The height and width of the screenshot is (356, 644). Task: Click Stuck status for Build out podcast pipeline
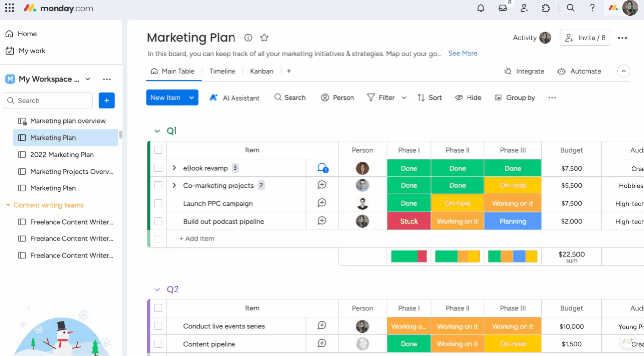click(x=409, y=221)
